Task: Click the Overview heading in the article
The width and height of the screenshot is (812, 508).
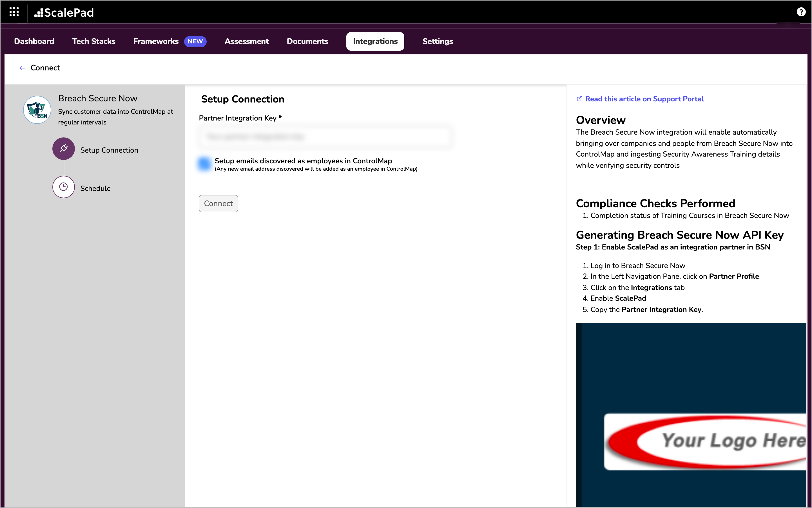Action: (601, 120)
